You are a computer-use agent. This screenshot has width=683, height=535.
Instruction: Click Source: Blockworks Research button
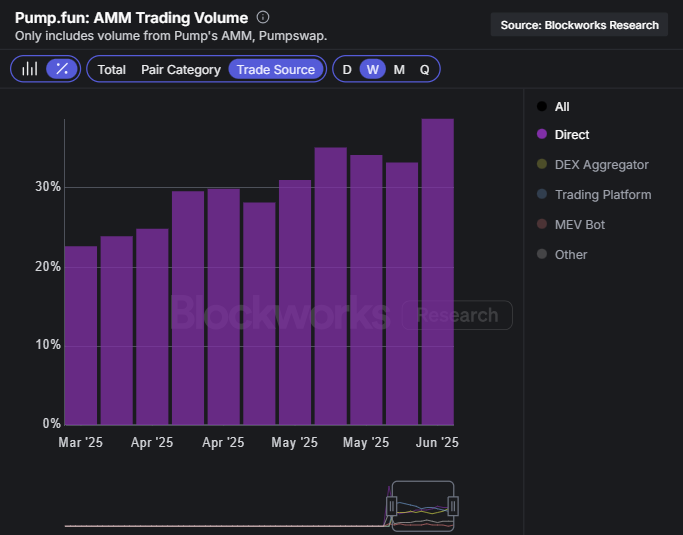click(579, 25)
